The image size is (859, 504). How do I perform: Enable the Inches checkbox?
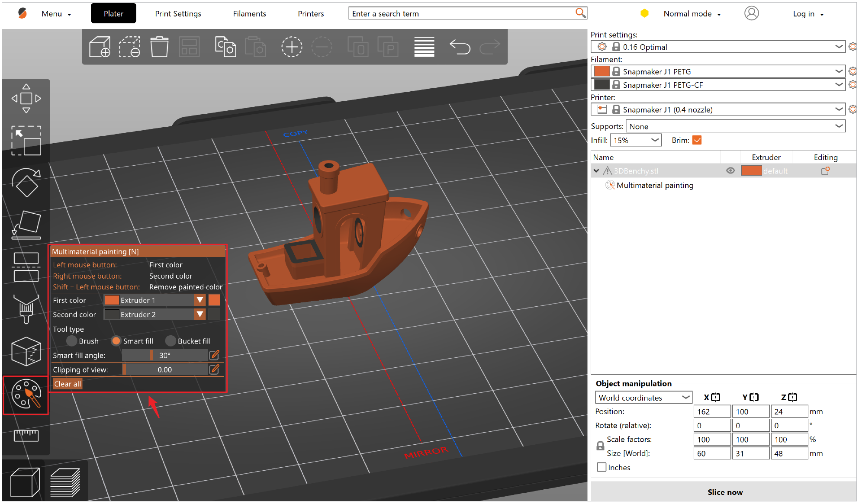tap(602, 467)
